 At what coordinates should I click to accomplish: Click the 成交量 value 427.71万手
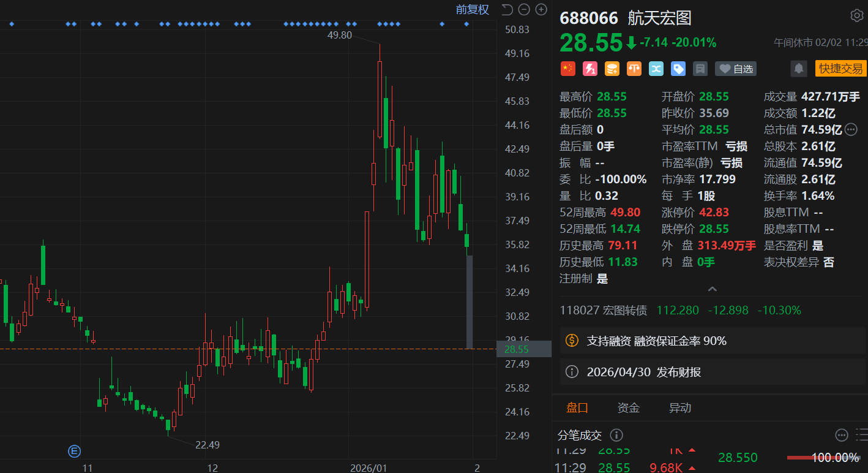[x=831, y=96]
